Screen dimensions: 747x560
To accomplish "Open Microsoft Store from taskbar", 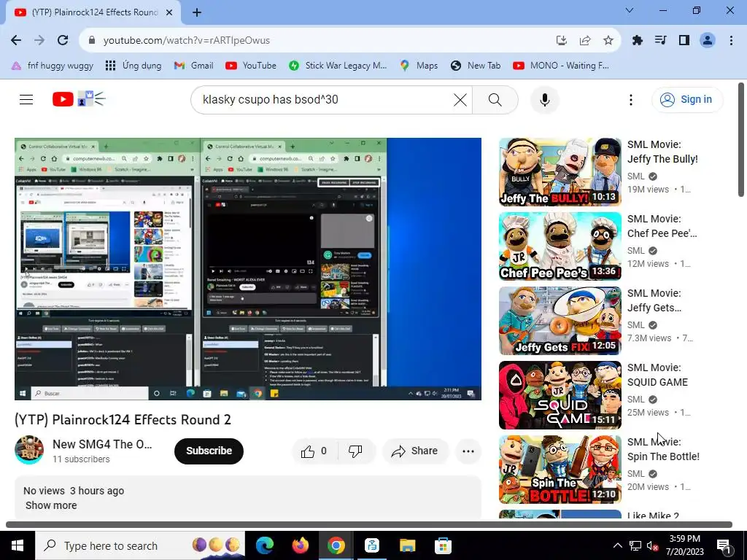I will coord(443,545).
